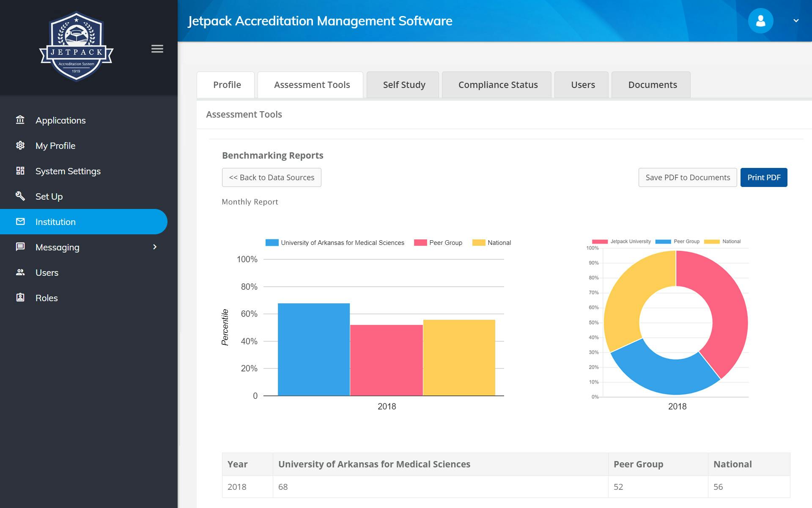Viewport: 812px width, 508px height.
Task: Toggle the sidebar with the hamburger icon
Action: click(x=157, y=49)
